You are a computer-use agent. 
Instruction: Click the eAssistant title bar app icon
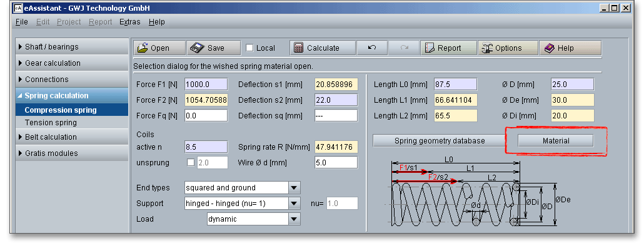18,8
